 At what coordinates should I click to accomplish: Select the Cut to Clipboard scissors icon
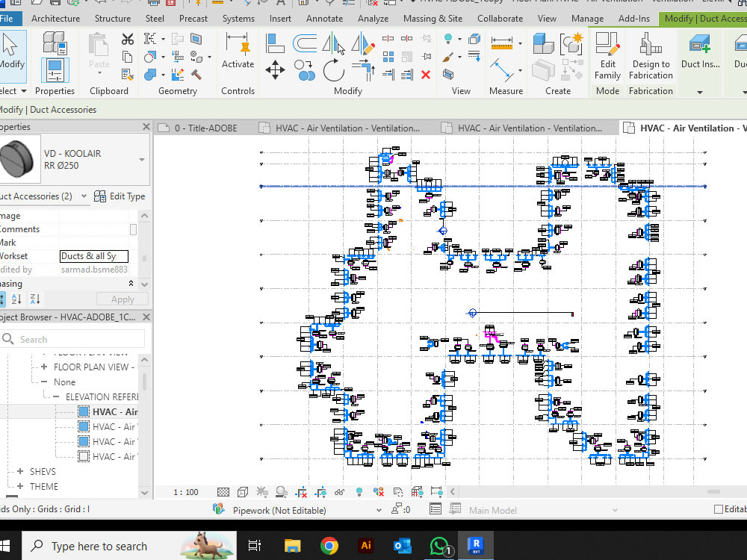128,39
